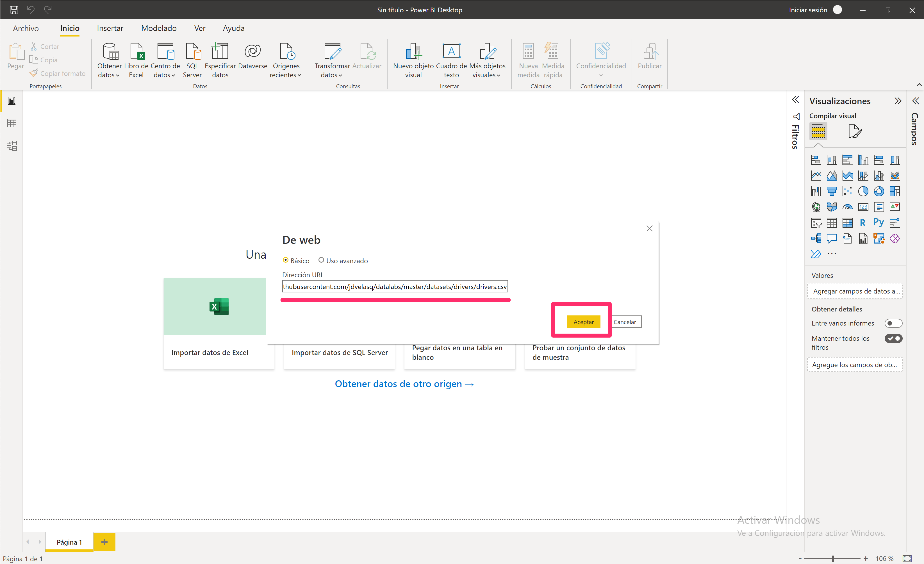Image resolution: width=924 pixels, height=564 pixels.
Task: Click Aceptar in De web dialog
Action: [x=583, y=322]
